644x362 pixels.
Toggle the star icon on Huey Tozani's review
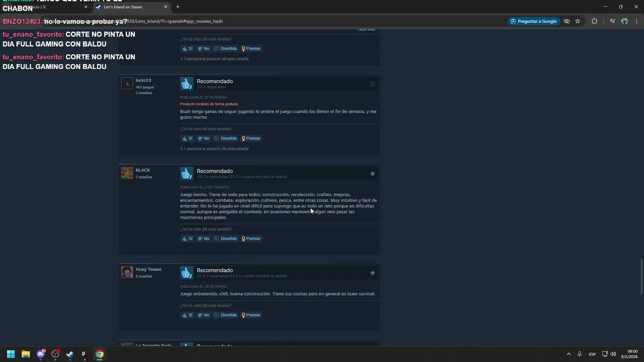click(372, 273)
